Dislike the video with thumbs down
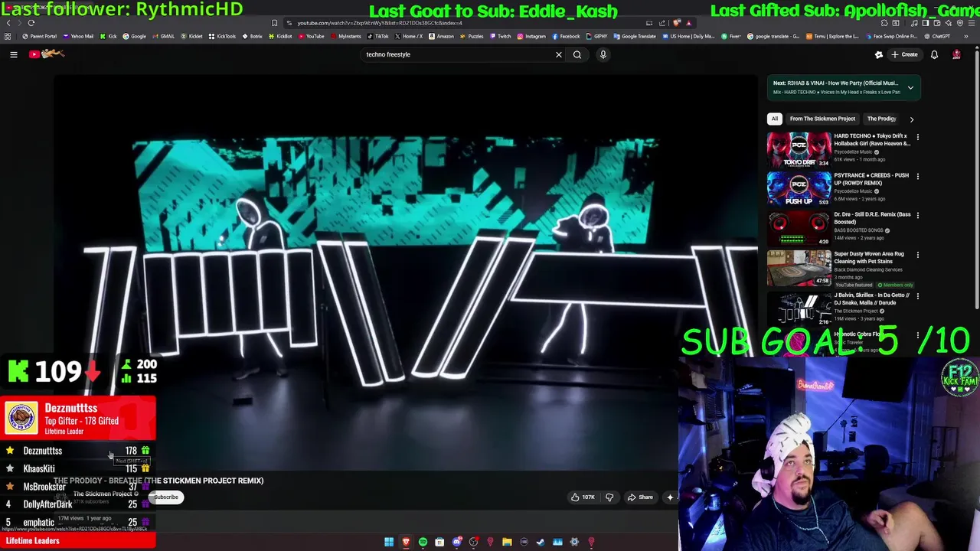This screenshot has width=980, height=551. (609, 497)
